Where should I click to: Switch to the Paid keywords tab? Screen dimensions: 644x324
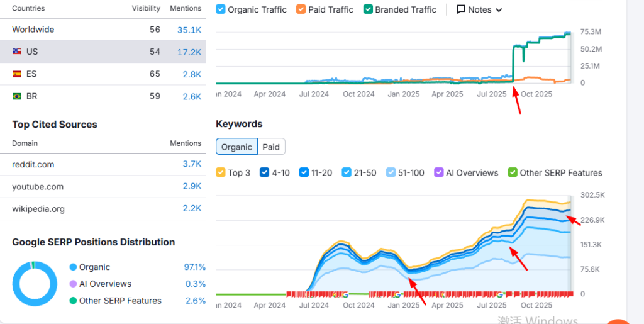[x=271, y=147]
